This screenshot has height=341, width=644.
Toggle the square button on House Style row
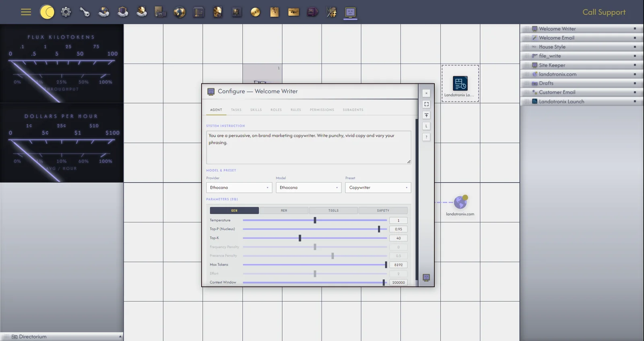[635, 47]
